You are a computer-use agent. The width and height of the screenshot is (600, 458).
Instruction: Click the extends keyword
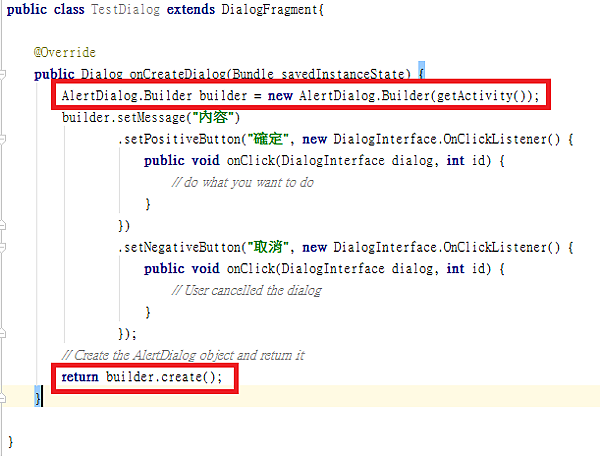191,9
